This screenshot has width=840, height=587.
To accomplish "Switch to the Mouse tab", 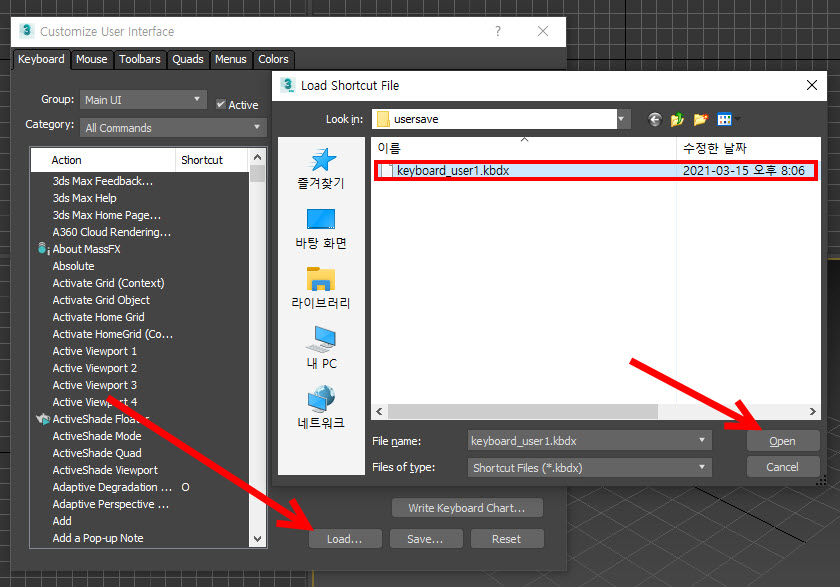I will [92, 59].
